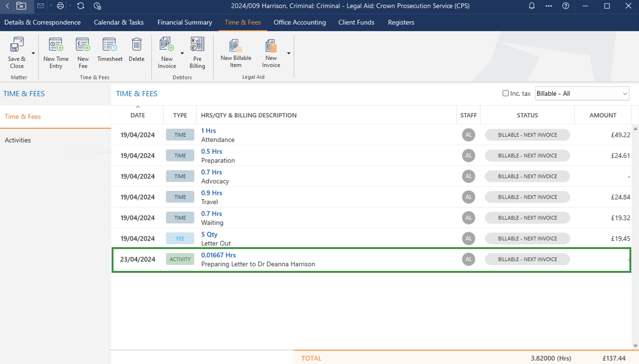Image resolution: width=639 pixels, height=364 pixels.
Task: Click the refresh icon in title bar
Action: (x=81, y=6)
